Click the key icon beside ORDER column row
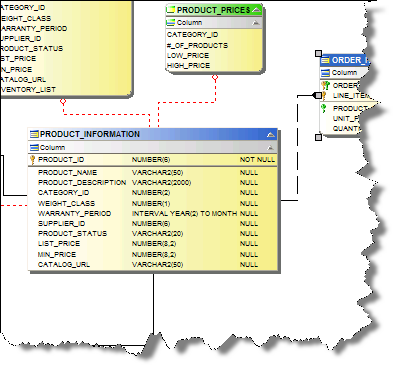Image resolution: width=393 pixels, height=365 pixels. pos(325,85)
